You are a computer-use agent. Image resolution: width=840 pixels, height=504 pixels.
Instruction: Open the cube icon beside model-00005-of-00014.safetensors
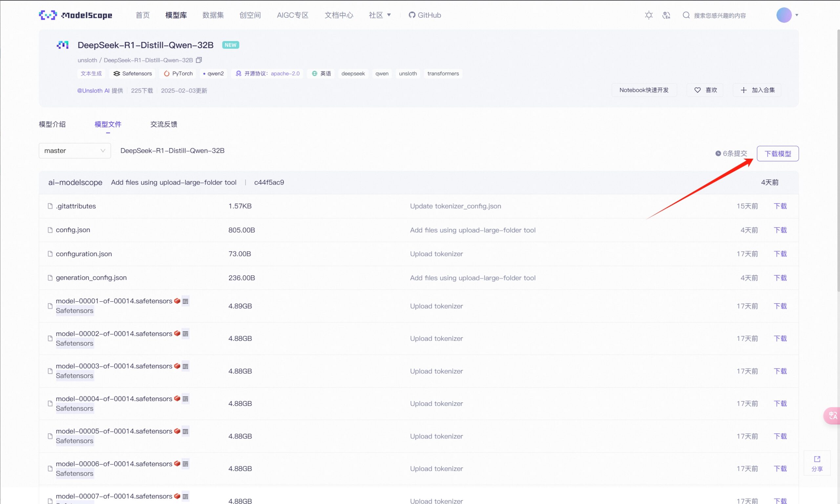click(x=177, y=431)
